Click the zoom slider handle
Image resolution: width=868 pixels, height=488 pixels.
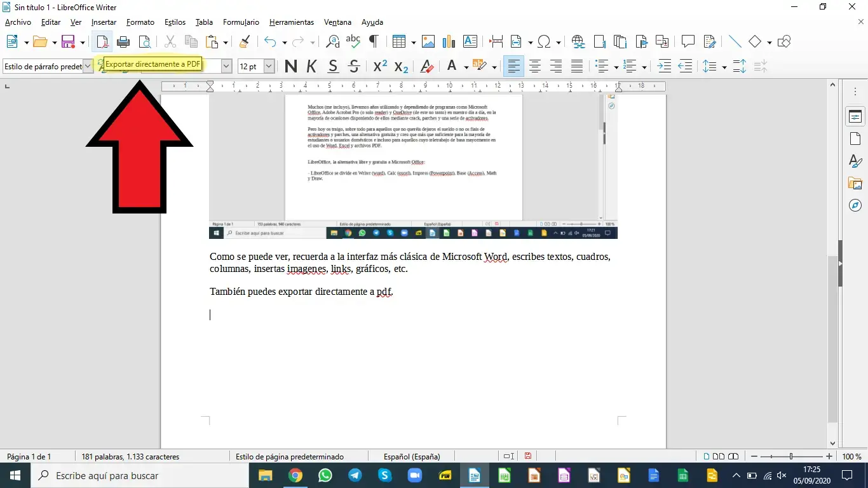tap(791, 456)
